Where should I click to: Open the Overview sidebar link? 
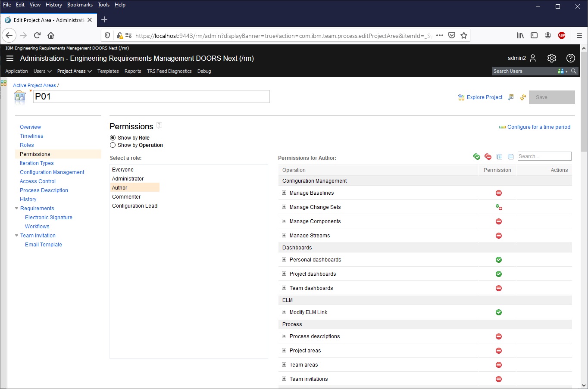31,127
